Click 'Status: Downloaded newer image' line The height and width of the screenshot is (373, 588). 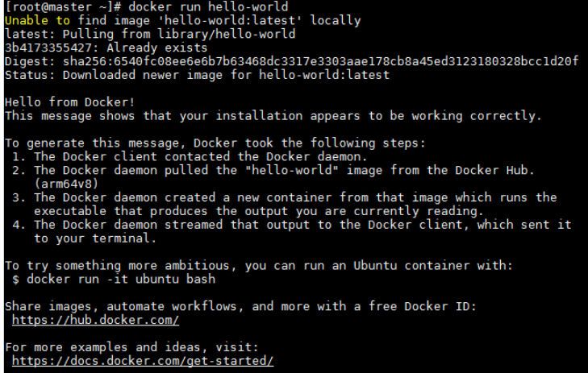click(198, 75)
